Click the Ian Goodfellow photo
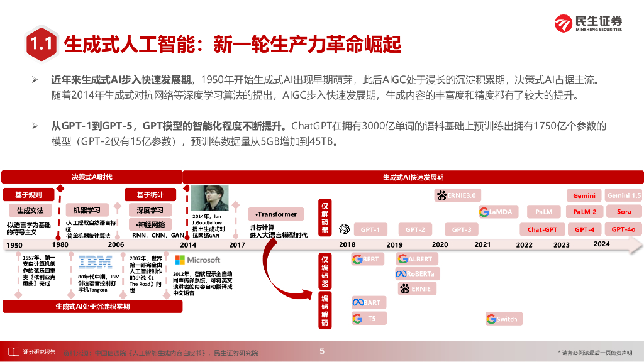 coord(209,198)
